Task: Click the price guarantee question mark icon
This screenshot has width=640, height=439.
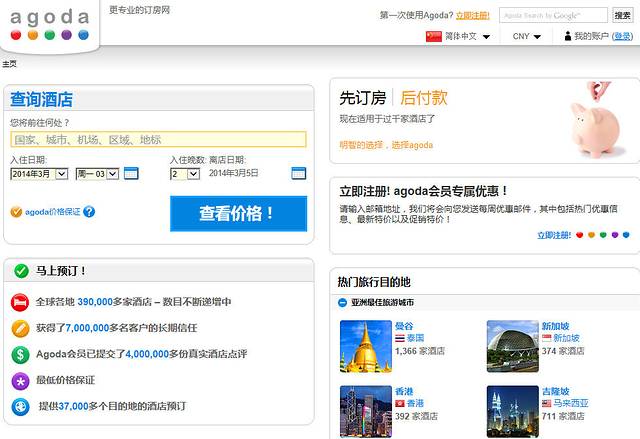Action: [x=89, y=212]
